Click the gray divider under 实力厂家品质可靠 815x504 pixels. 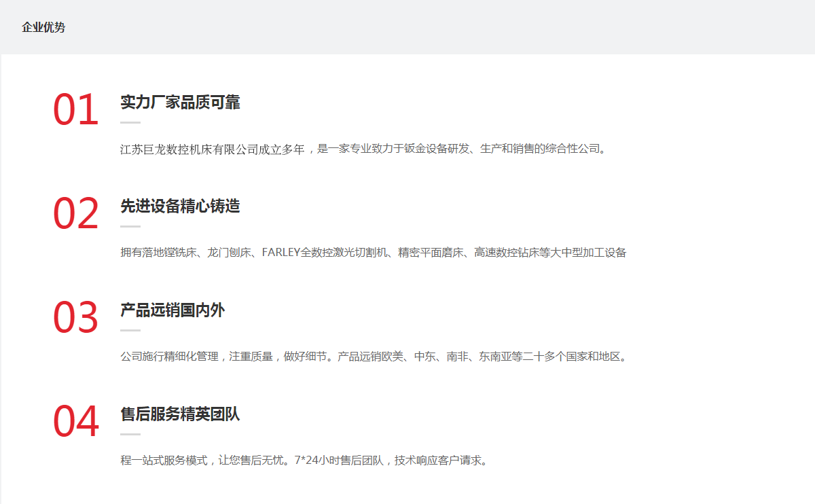pyautogui.click(x=130, y=123)
